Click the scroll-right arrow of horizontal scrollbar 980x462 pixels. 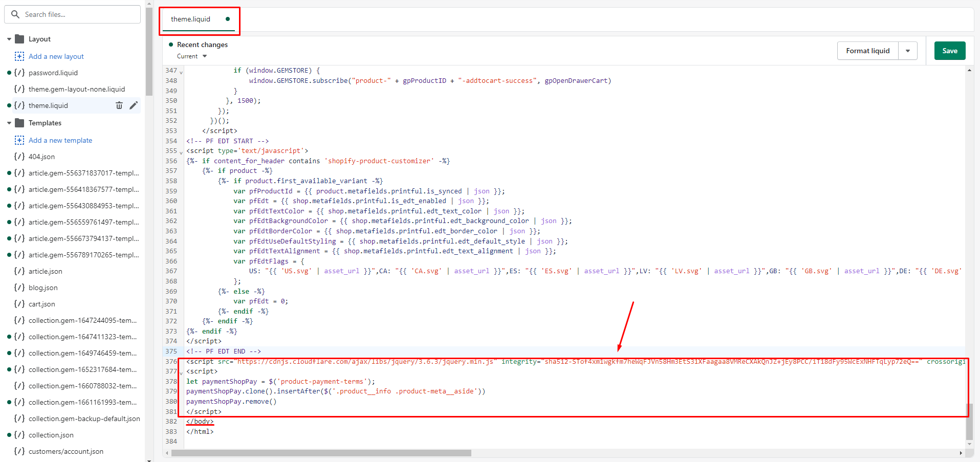coord(961,453)
